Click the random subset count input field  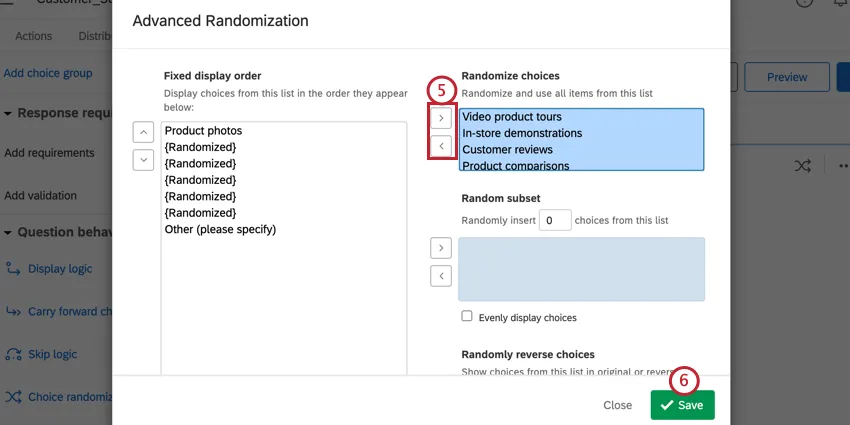(x=555, y=220)
